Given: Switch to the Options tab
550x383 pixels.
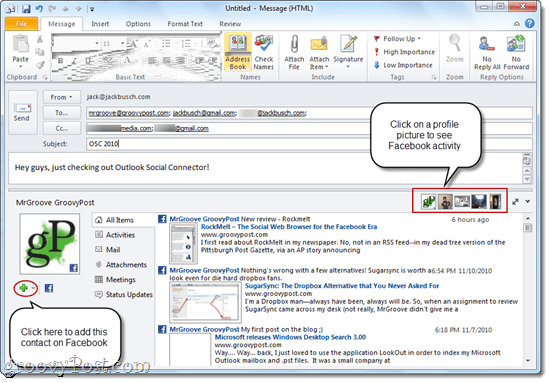Looking at the screenshot, I should [x=138, y=24].
